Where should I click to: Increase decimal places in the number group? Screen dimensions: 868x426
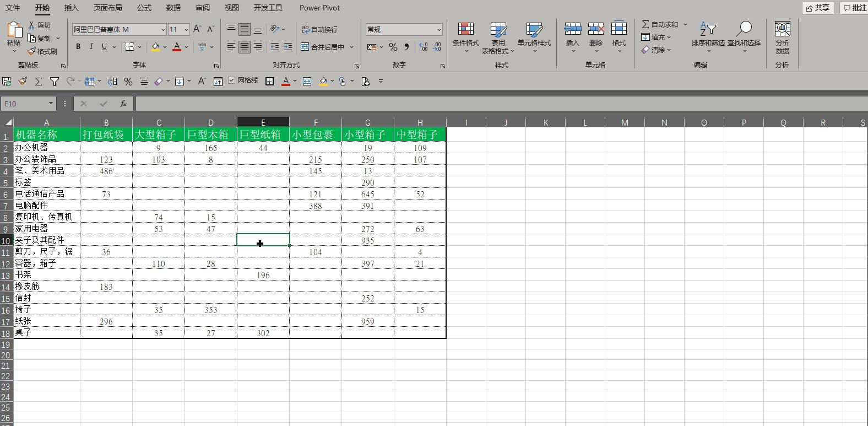pos(424,47)
